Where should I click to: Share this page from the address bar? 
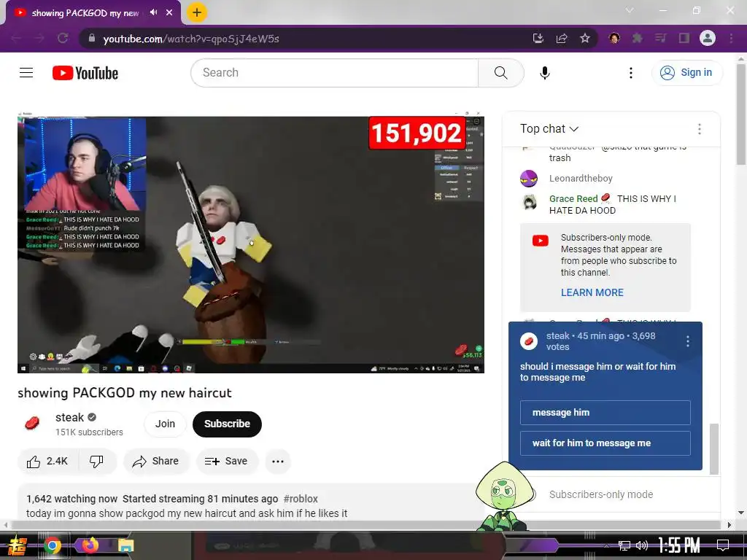562,38
